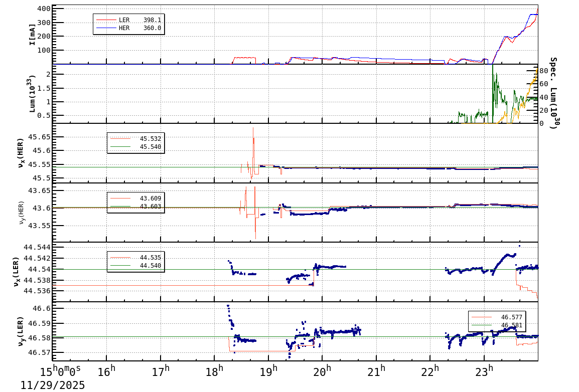The height and width of the screenshot is (392, 579).
Task: Click the 15h0m0s start time label
Action: click(x=60, y=372)
